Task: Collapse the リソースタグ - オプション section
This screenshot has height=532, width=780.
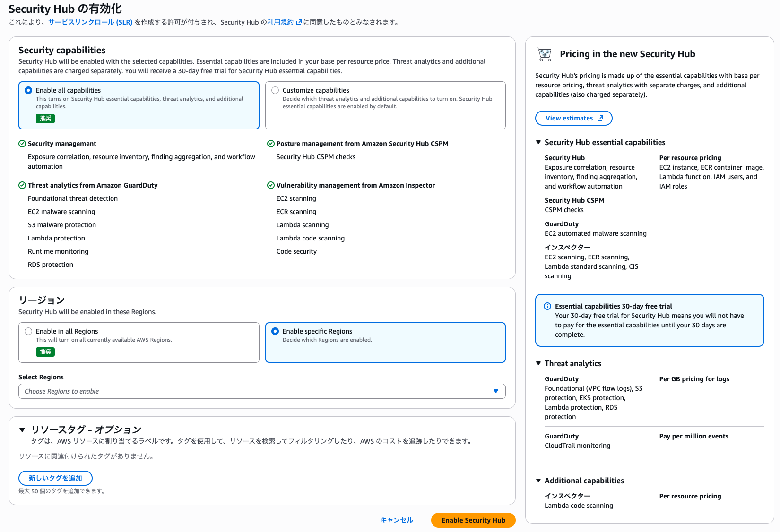Action: pyautogui.click(x=22, y=430)
